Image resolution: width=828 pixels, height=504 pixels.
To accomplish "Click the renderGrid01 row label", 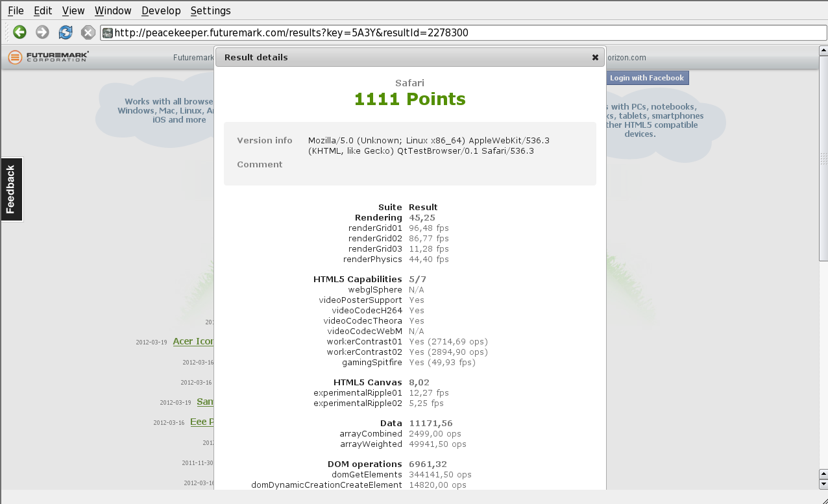I will point(375,228).
